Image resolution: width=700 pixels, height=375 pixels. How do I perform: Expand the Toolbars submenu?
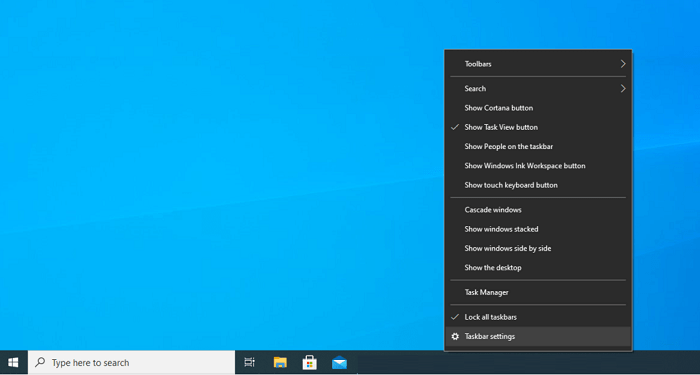coord(538,64)
